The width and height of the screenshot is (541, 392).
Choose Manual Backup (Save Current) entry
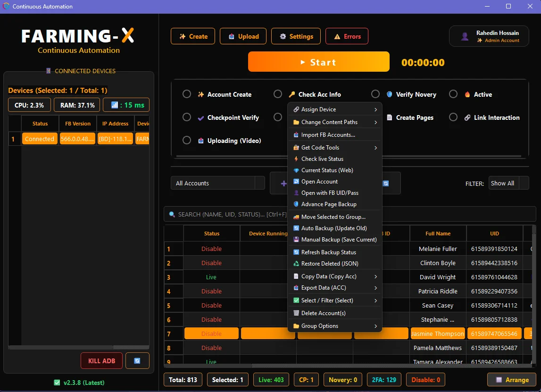[x=335, y=240]
